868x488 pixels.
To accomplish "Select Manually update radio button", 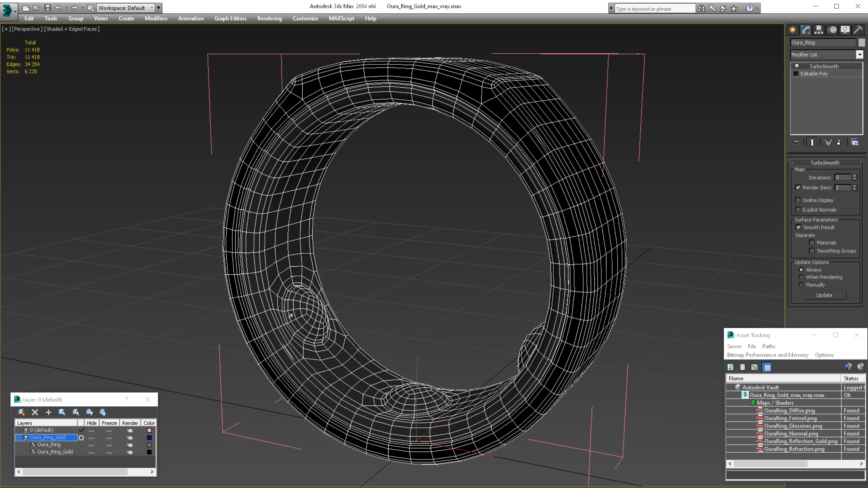I will 801,285.
